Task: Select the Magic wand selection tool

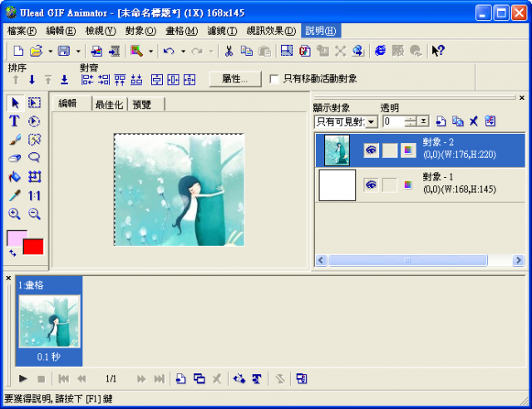Action: pos(34,140)
